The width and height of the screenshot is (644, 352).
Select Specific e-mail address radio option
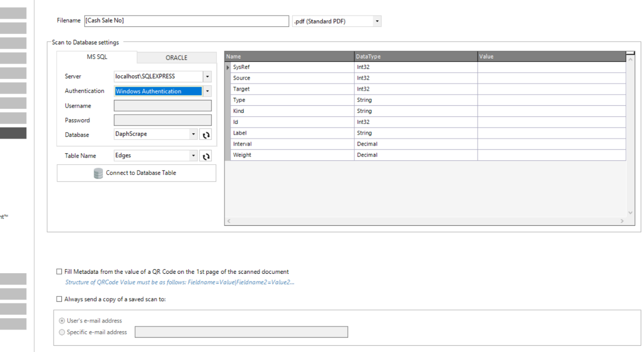pyautogui.click(x=62, y=332)
